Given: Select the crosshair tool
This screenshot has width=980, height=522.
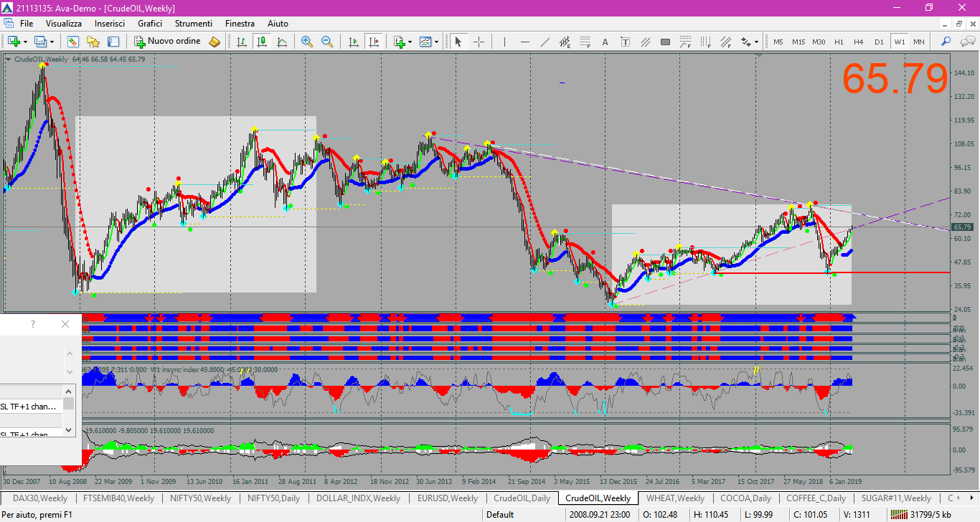Looking at the screenshot, I should click(479, 42).
